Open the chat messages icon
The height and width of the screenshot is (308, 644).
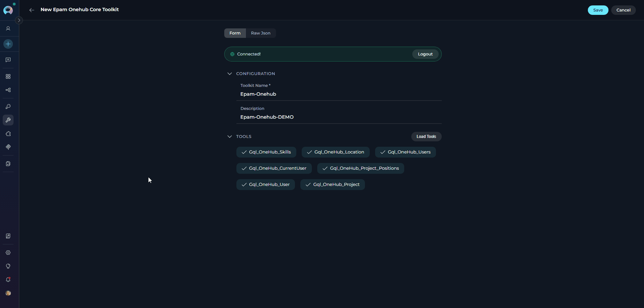tap(8, 60)
